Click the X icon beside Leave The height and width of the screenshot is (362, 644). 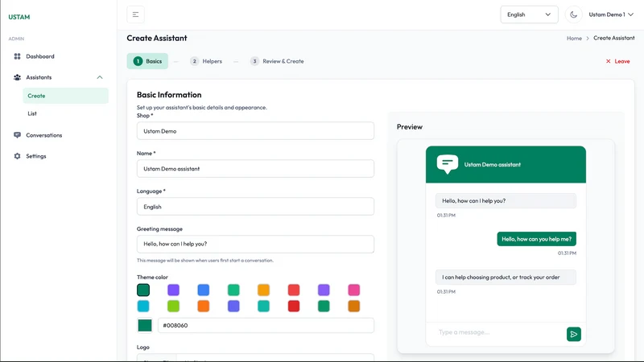[609, 61]
